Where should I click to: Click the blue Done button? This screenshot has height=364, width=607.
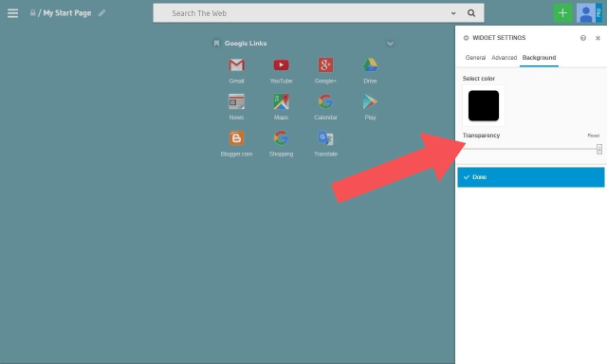coord(531,177)
